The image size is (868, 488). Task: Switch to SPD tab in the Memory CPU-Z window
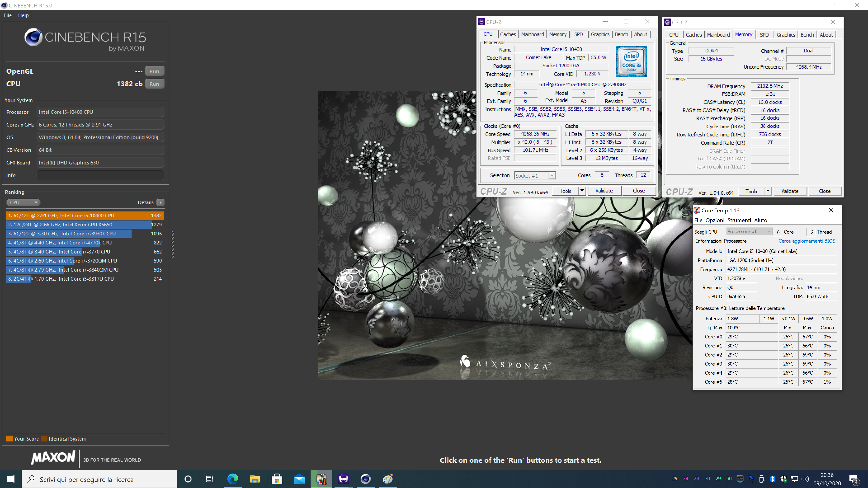764,35
